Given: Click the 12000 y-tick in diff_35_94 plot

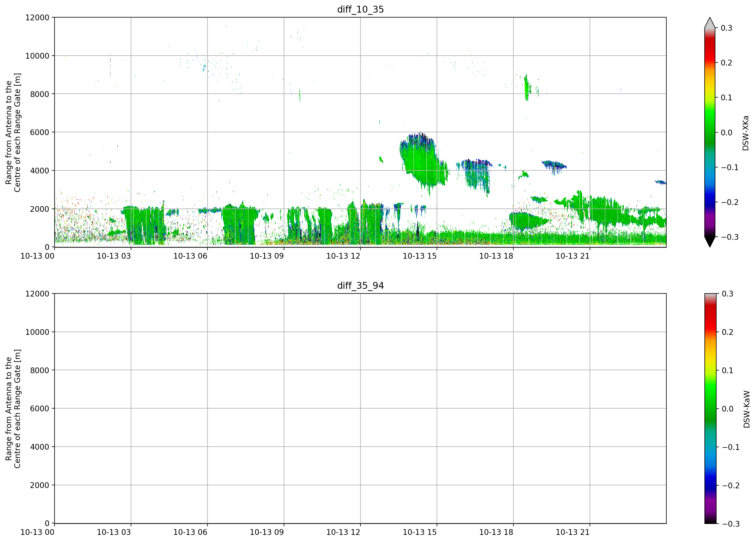Looking at the screenshot, I should [x=37, y=293].
